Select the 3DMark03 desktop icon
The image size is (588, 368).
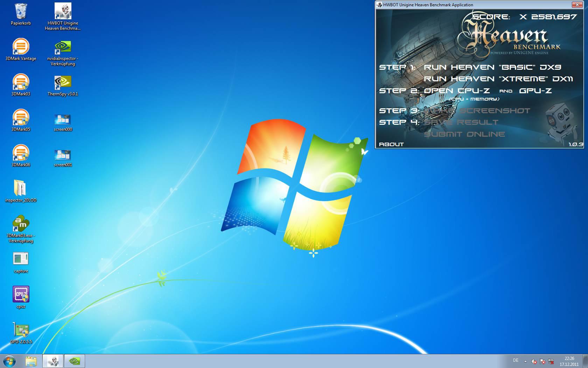coord(21,85)
